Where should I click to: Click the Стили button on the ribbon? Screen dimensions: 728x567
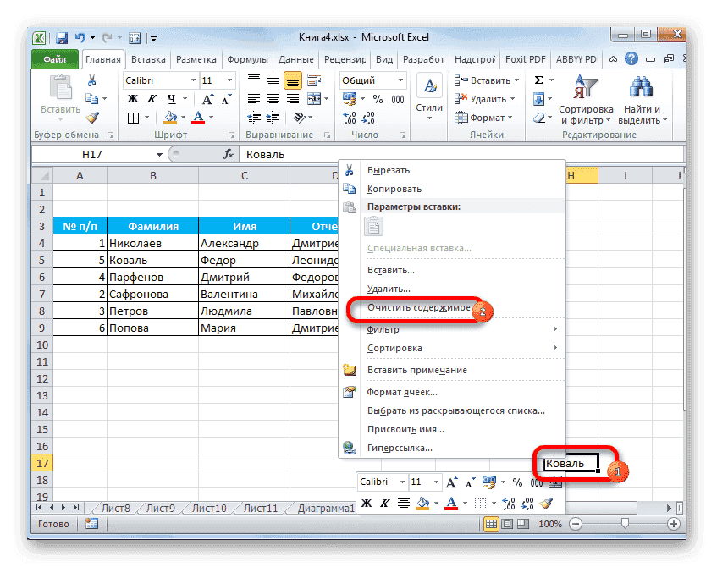428,93
